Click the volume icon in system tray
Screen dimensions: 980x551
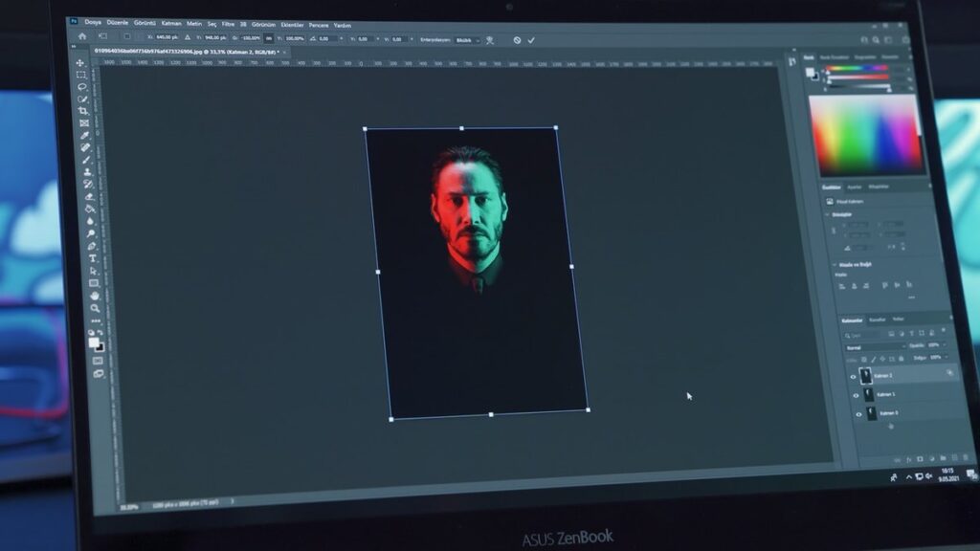click(928, 476)
